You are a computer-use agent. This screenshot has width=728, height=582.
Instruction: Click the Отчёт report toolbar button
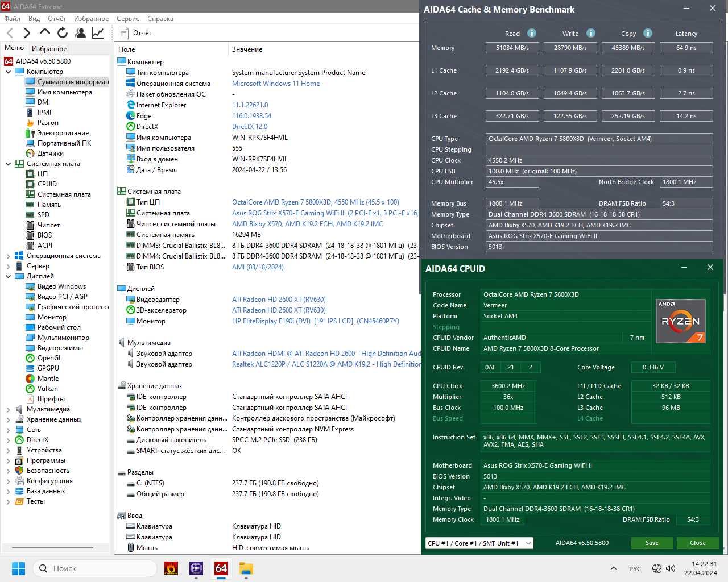[x=135, y=33]
